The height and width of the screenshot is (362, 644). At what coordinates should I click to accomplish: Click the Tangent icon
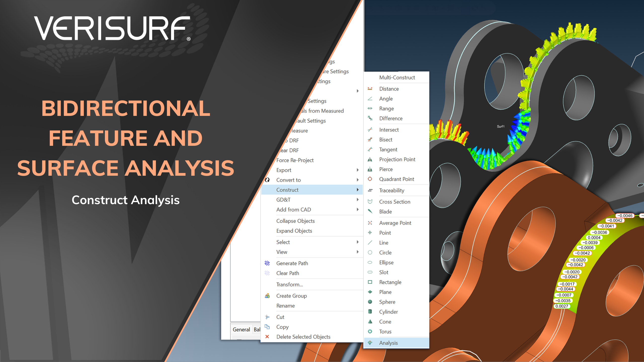tap(370, 150)
